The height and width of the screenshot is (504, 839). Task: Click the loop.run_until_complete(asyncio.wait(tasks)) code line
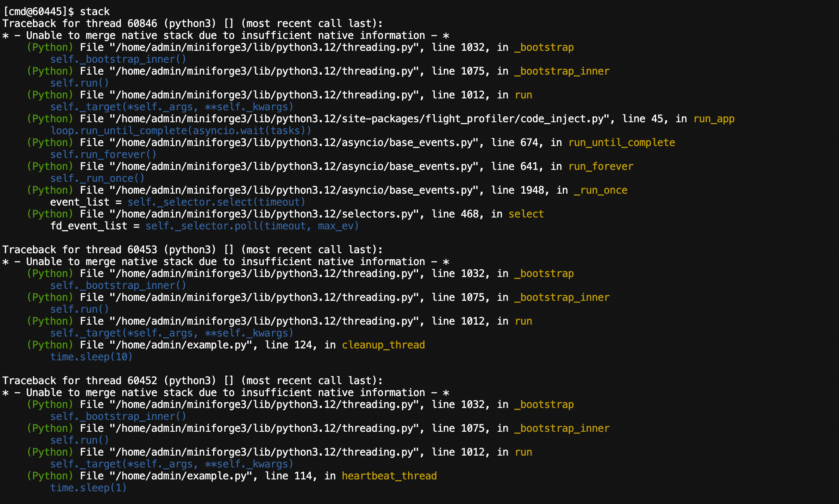coord(181,131)
